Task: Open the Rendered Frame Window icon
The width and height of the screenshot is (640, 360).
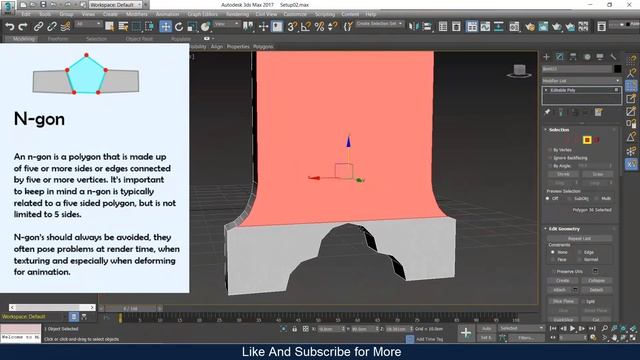Action: (543, 27)
